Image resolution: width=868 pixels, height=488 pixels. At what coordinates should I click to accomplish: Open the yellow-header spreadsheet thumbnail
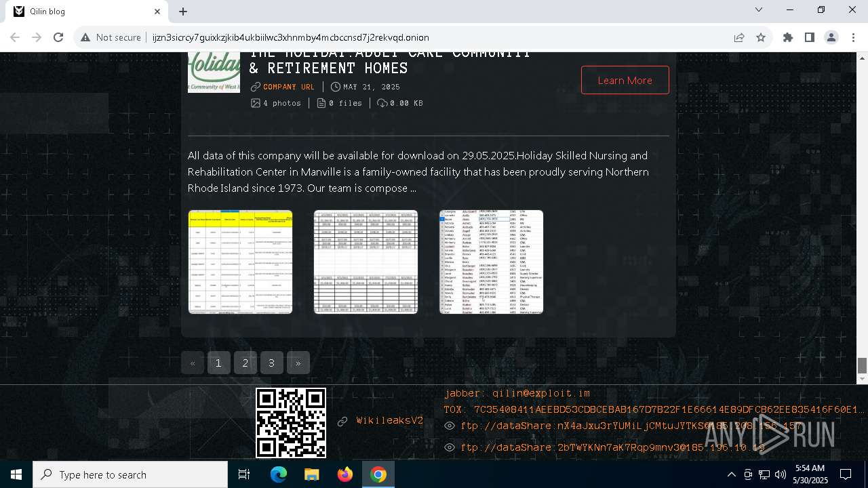(240, 262)
